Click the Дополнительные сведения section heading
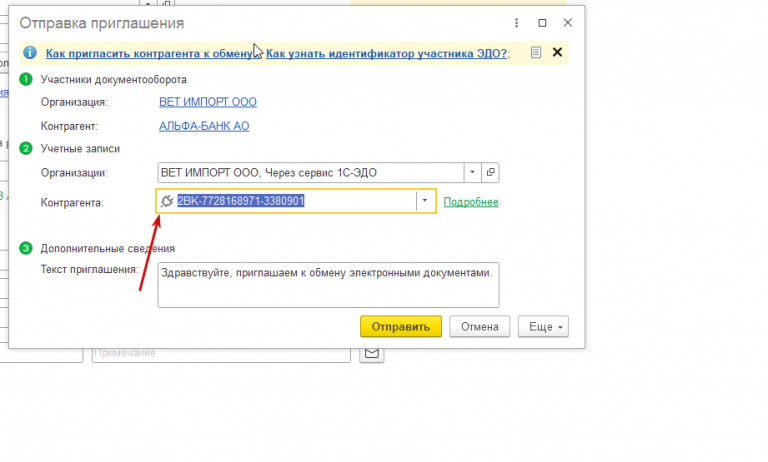The image size is (768, 462). pyautogui.click(x=108, y=248)
